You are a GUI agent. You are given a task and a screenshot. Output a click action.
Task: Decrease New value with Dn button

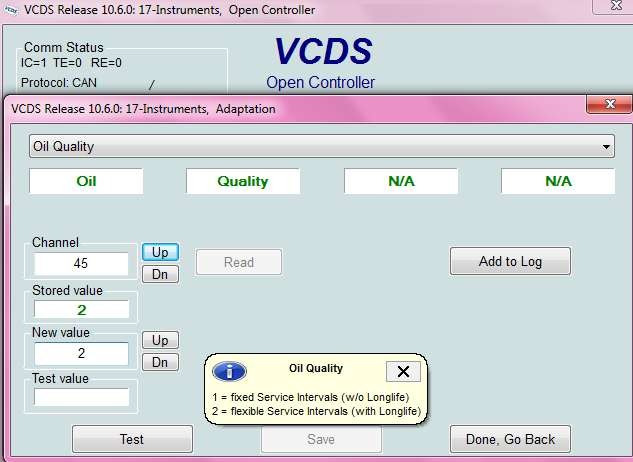point(160,362)
